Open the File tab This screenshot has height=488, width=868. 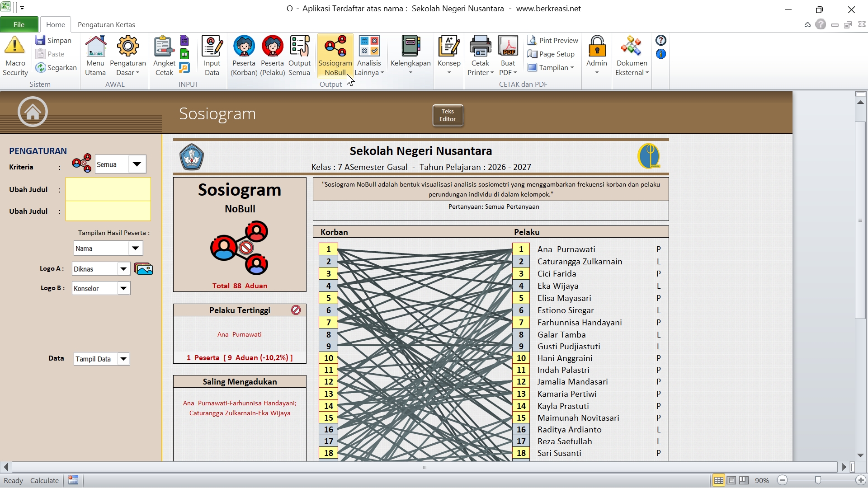(x=19, y=24)
